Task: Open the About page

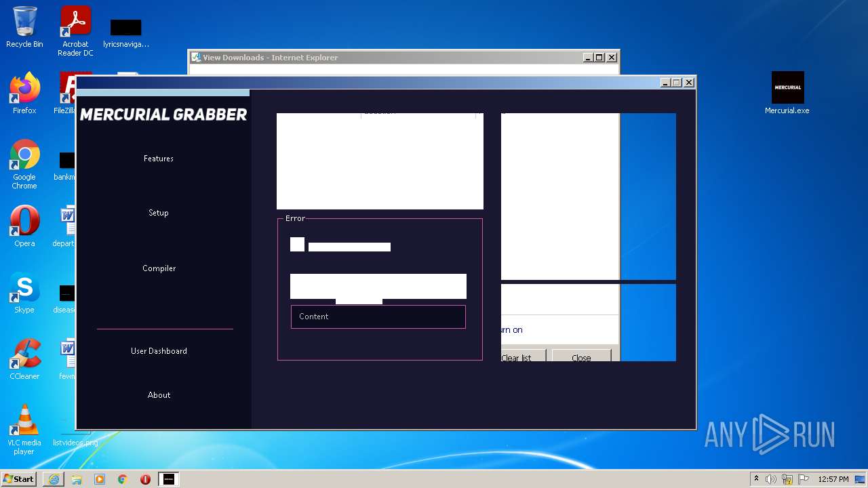Action: coord(159,395)
